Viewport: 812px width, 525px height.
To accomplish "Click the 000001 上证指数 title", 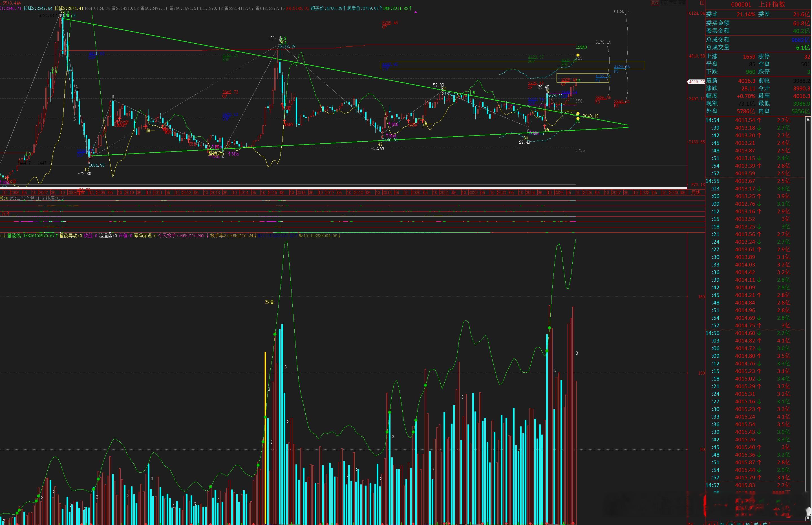I will click(758, 5).
